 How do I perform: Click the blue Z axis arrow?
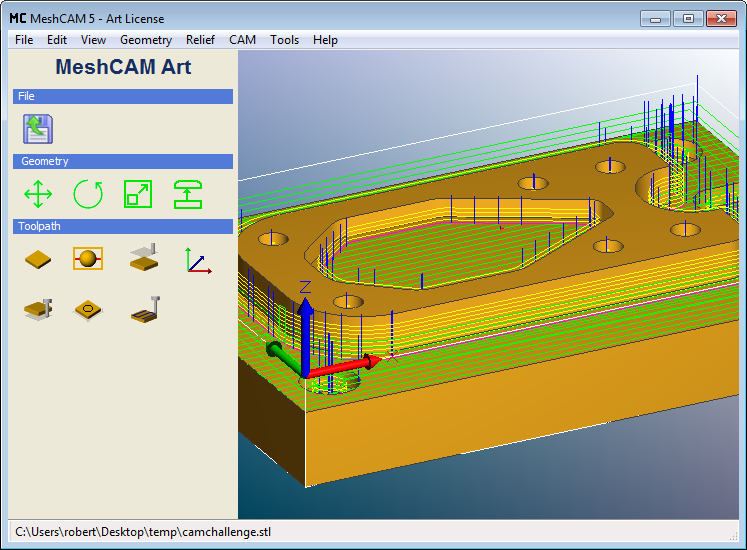[306, 318]
